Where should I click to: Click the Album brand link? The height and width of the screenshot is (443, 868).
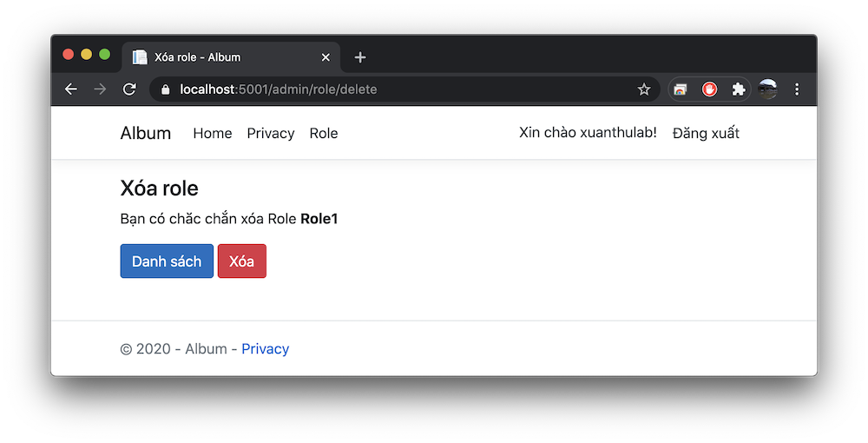click(x=146, y=133)
